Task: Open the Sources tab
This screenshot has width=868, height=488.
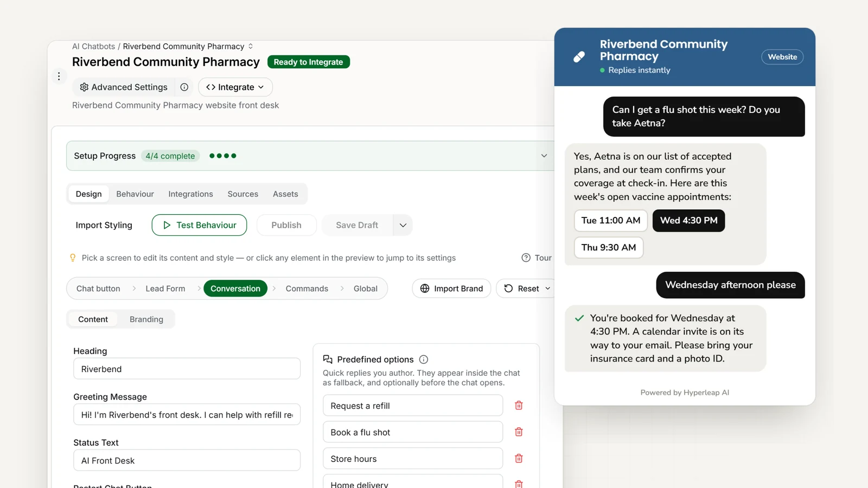Action: tap(243, 194)
